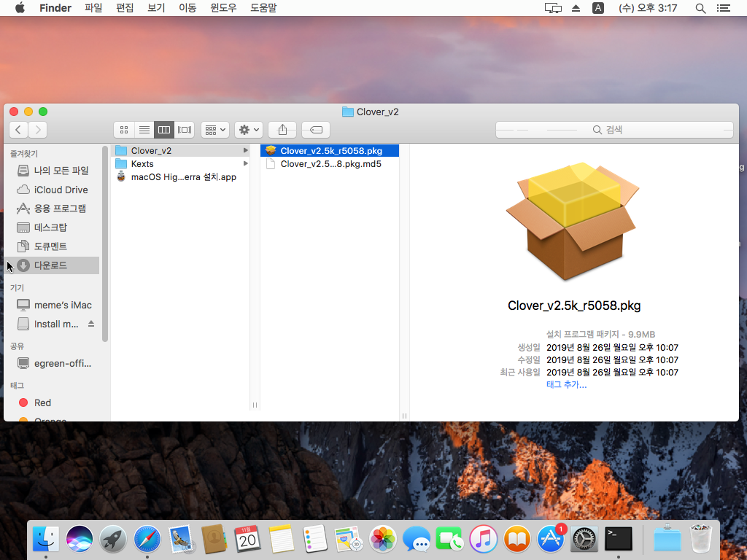747x560 pixels.
Task: Open 나의 모든 파일 in sidebar
Action: point(53,171)
